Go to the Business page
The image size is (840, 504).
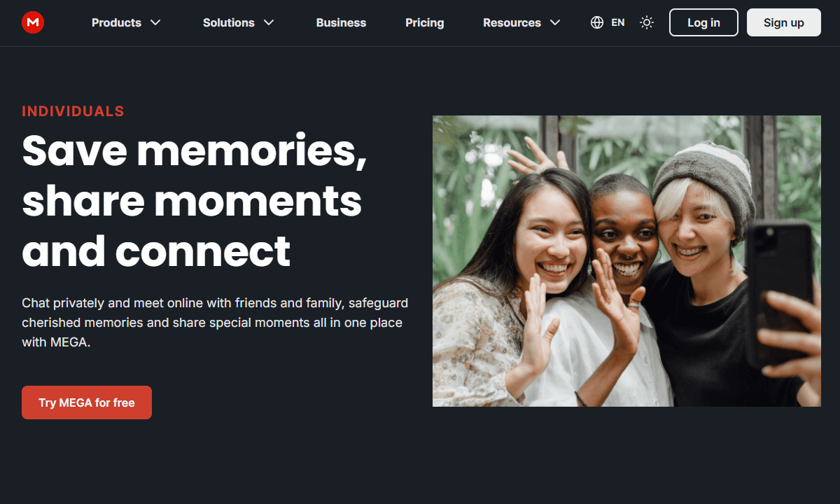[x=341, y=22]
